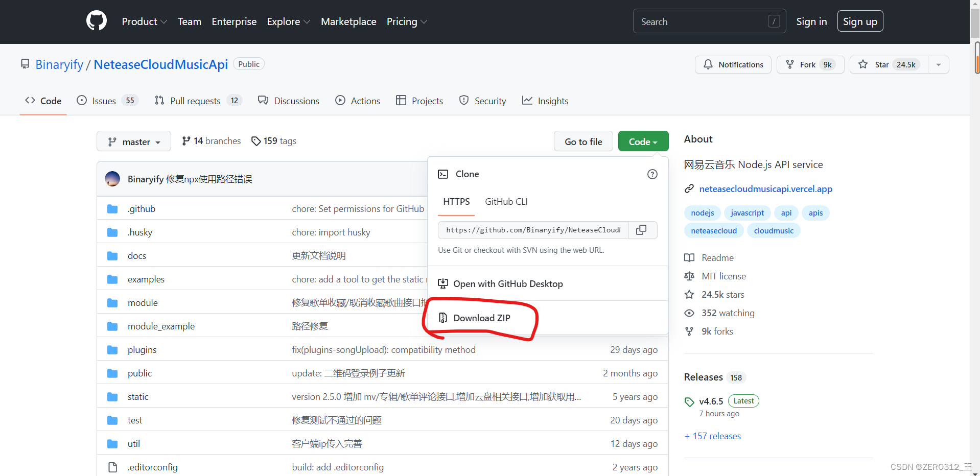Click the Sign up button

click(x=860, y=21)
